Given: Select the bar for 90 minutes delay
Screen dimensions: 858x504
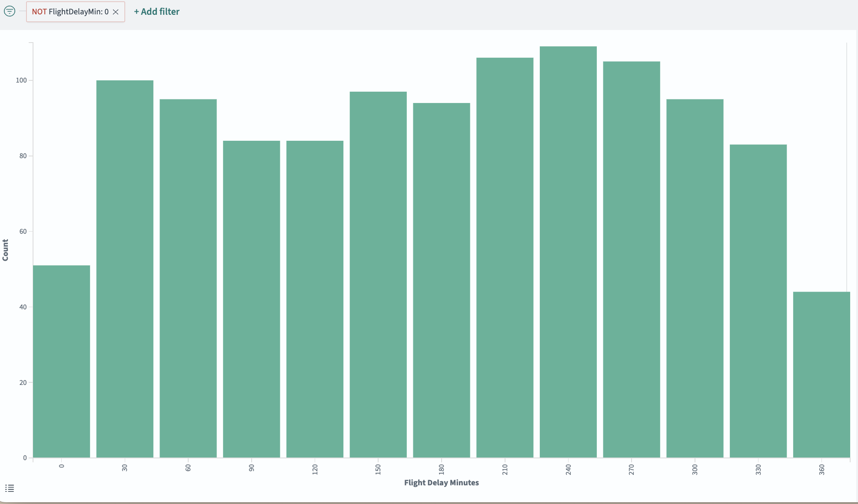Looking at the screenshot, I should (252, 299).
